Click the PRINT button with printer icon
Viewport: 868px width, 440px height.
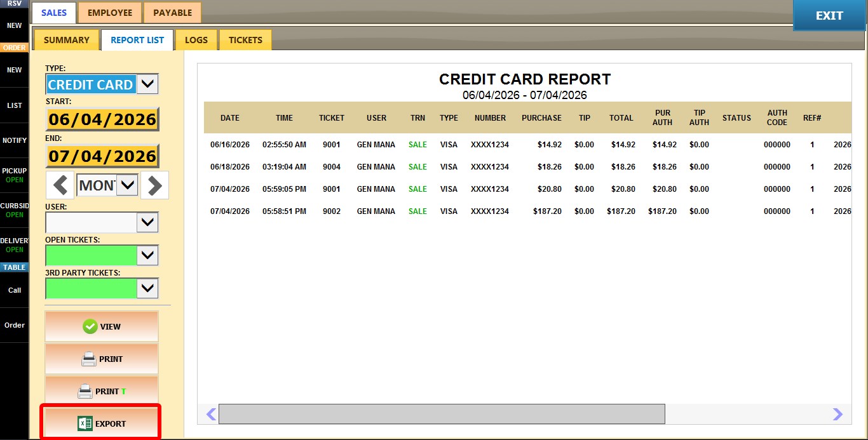[x=102, y=359]
